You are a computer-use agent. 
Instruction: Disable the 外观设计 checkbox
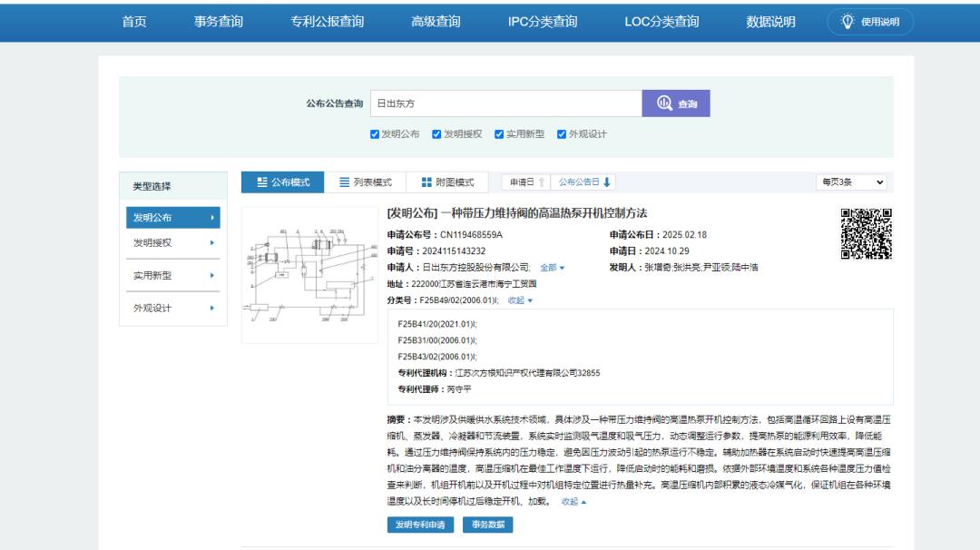tap(562, 134)
